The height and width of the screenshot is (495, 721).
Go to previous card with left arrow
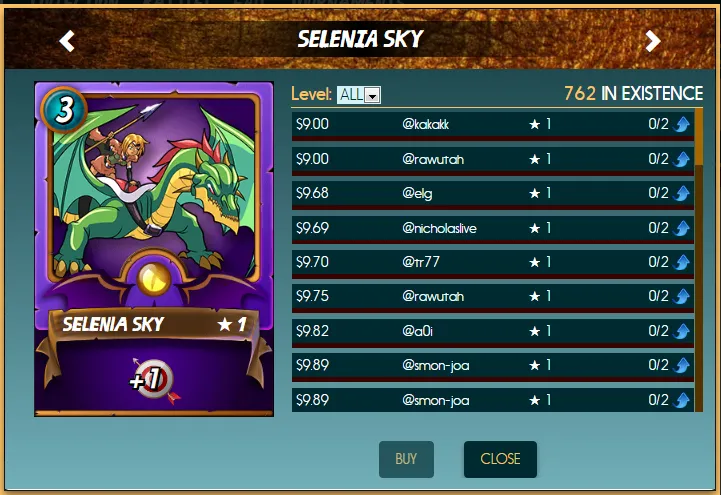click(x=67, y=41)
